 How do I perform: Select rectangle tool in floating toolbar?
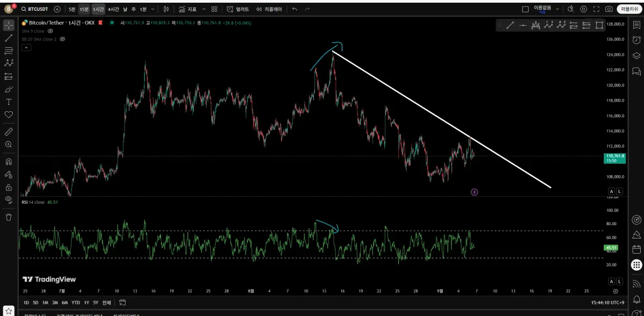[599, 25]
